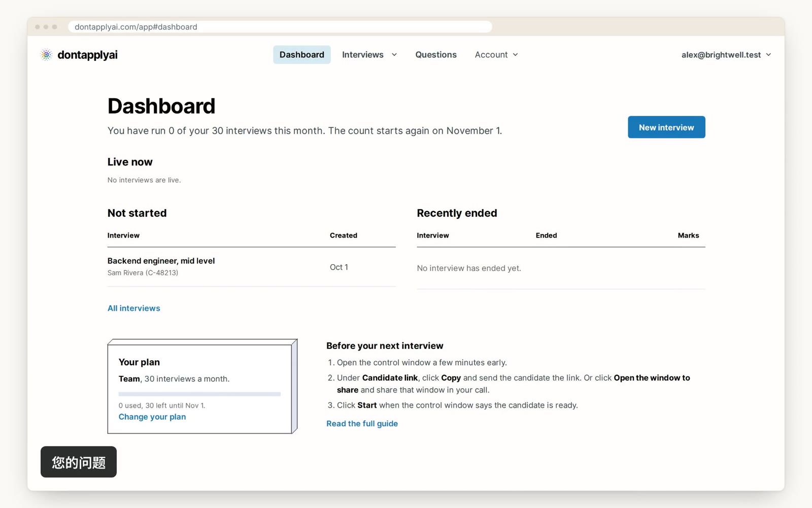This screenshot has width=812, height=508.
Task: View All interviews
Action: pyautogui.click(x=133, y=308)
